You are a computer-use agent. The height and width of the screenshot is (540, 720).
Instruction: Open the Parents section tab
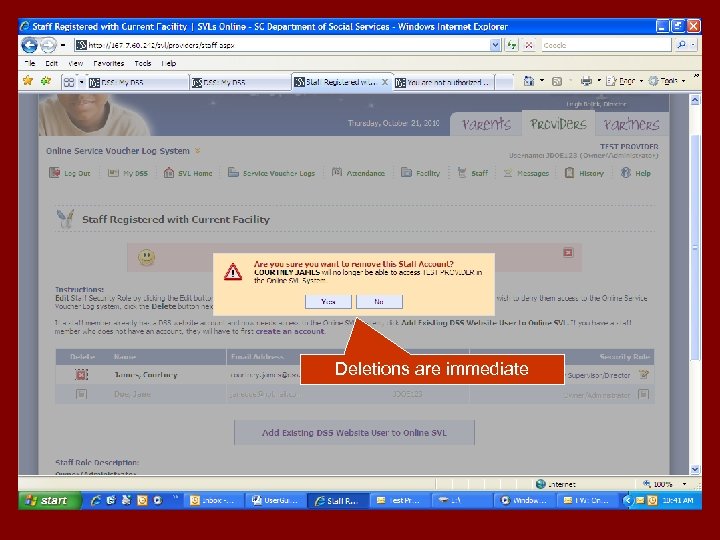(486, 124)
